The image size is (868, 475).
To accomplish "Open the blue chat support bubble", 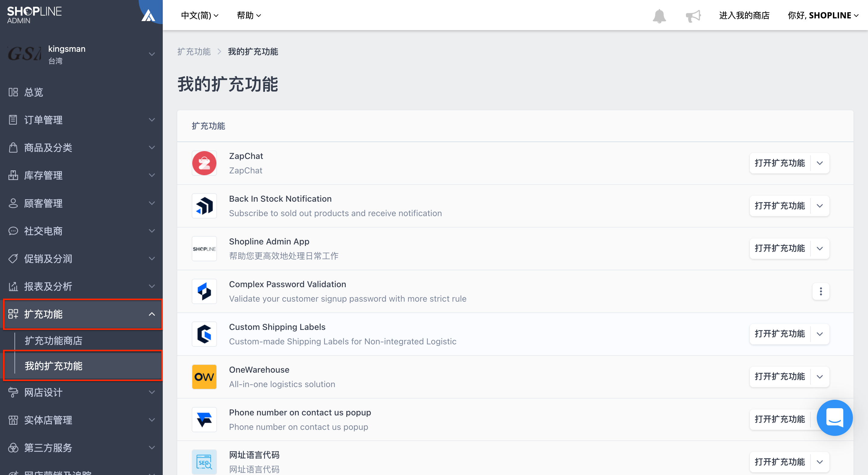I will click(835, 418).
